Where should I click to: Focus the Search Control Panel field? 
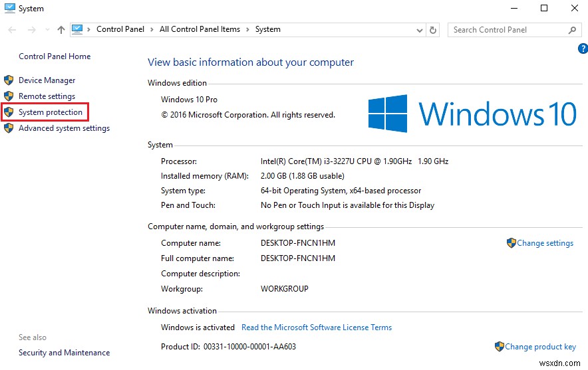click(514, 30)
